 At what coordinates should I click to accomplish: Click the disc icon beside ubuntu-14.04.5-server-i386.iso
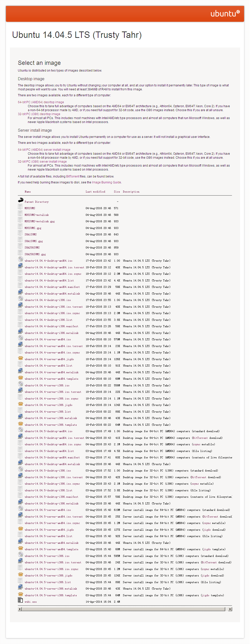point(21,554)
